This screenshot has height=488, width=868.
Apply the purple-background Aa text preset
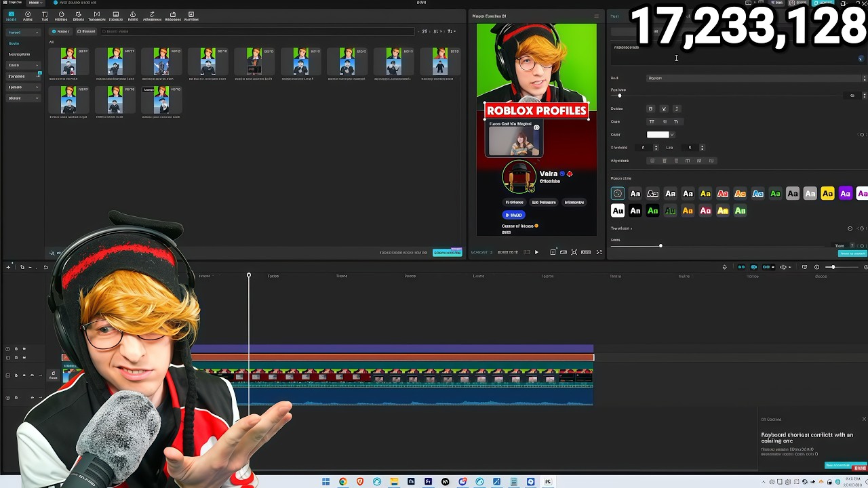pyautogui.click(x=845, y=194)
